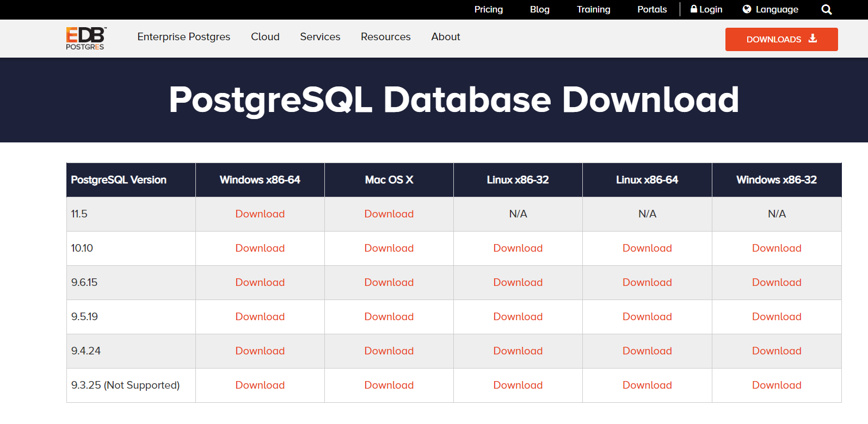868x424 pixels.
Task: Expand the Enterprise Postgres menu
Action: pos(183,36)
